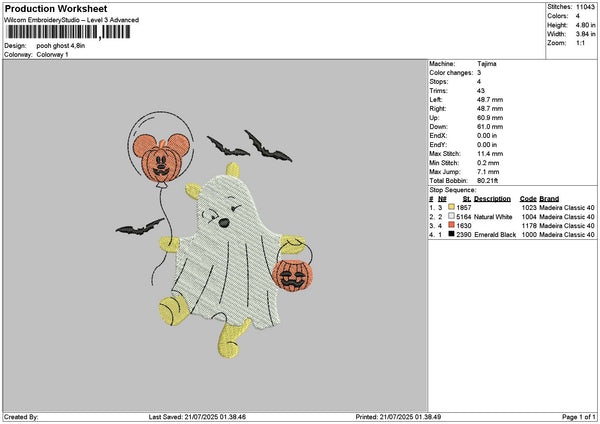The width and height of the screenshot is (600, 424).
Task: Click the Machine value 'Tajima'
Action: [487, 64]
